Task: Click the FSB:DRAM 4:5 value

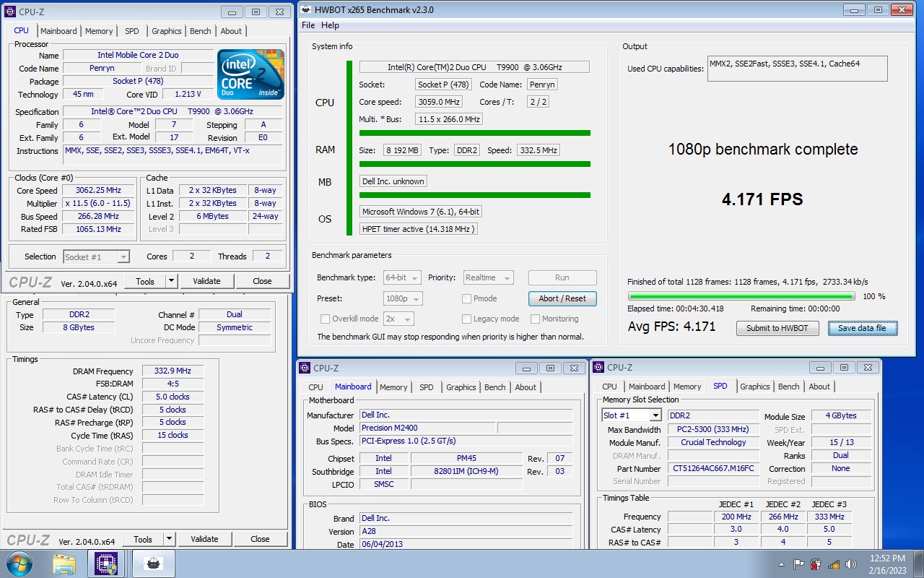Action: click(173, 384)
